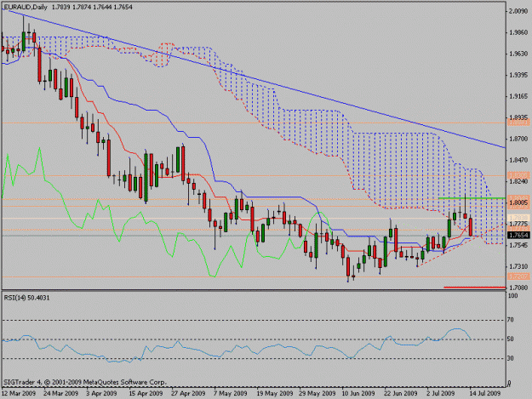Click the 1.8700 price axis label
Screen dimensions: 532x399
tap(518, 139)
